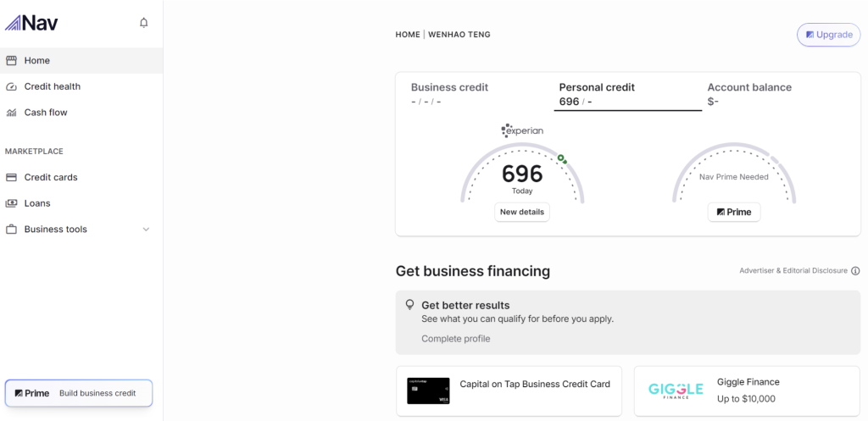Switch to the Business credit tab
This screenshot has height=421, width=868.
coord(449,94)
